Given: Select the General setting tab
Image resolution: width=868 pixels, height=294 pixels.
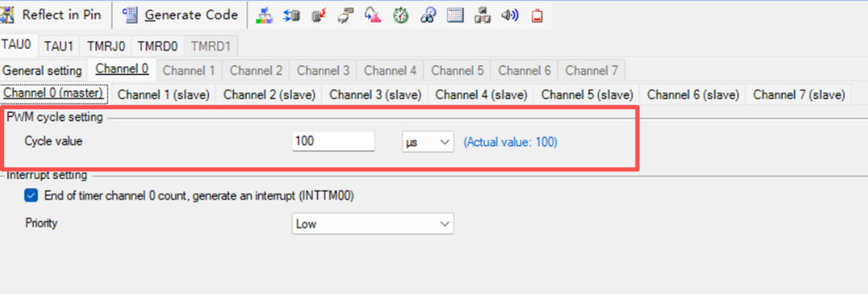Looking at the screenshot, I should 42,71.
